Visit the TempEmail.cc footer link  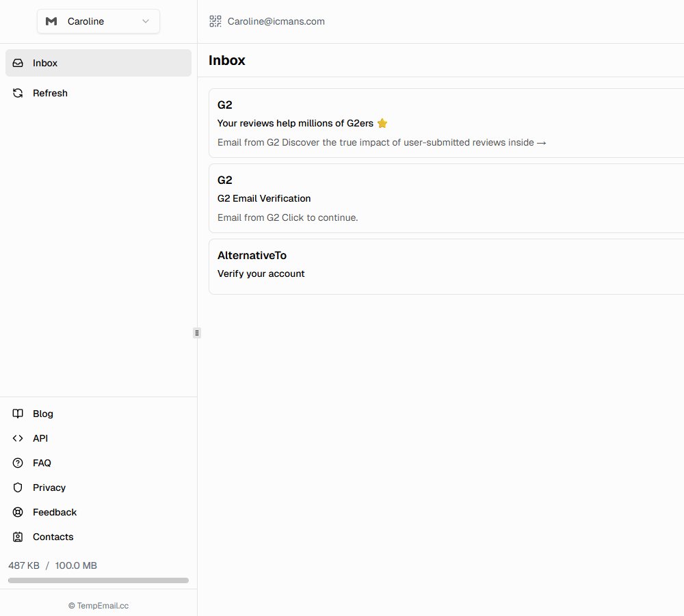click(98, 606)
